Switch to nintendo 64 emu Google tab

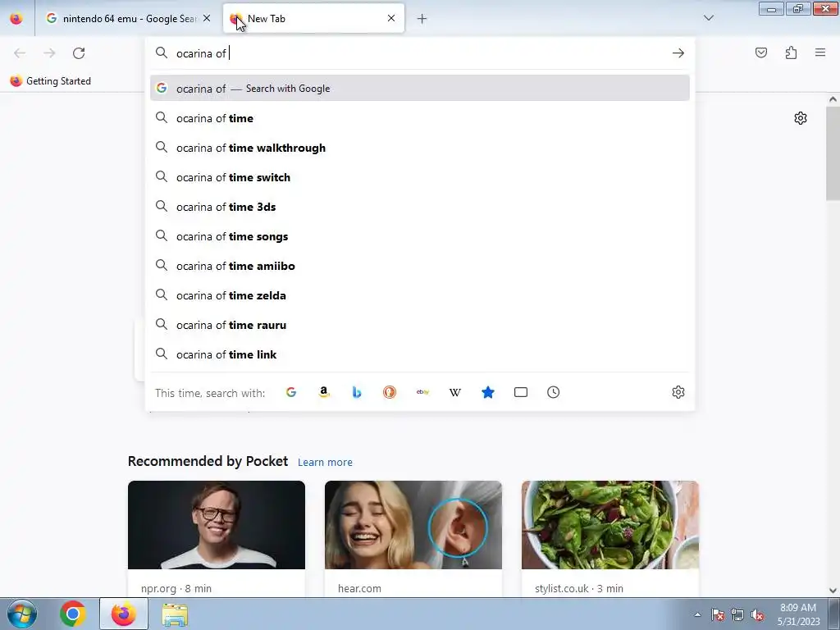coord(129,19)
